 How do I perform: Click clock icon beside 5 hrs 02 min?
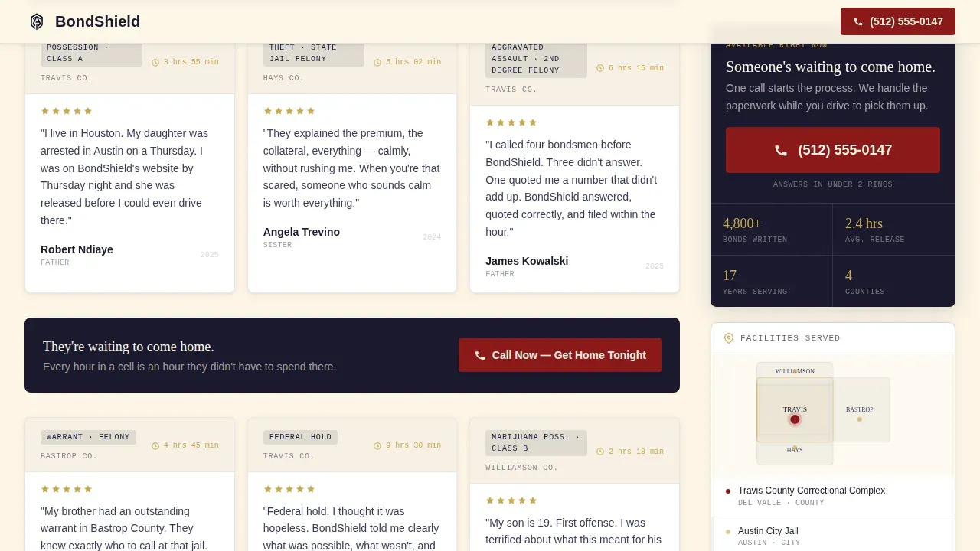[377, 63]
